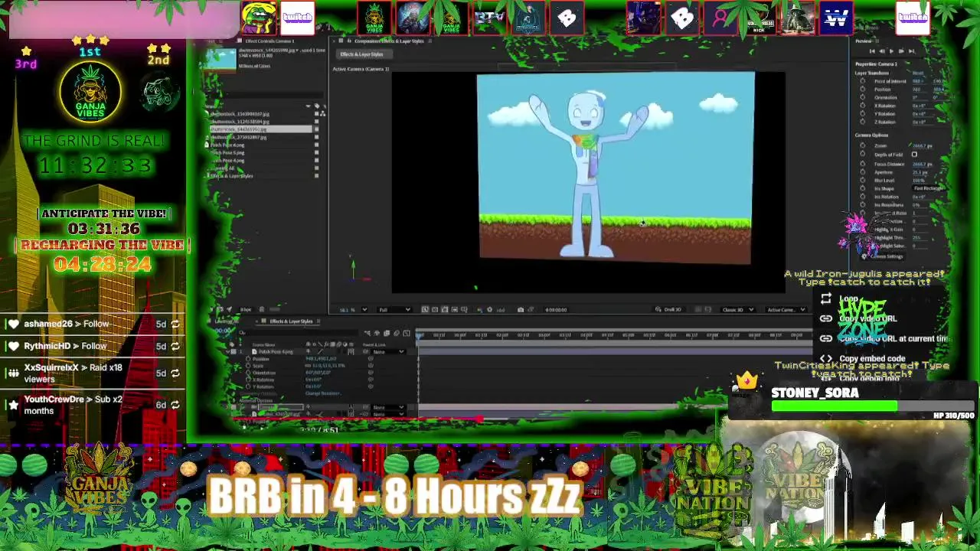Viewport: 980px width, 551px height.
Task: Click the embed code brackets icon
Action: pos(825,358)
